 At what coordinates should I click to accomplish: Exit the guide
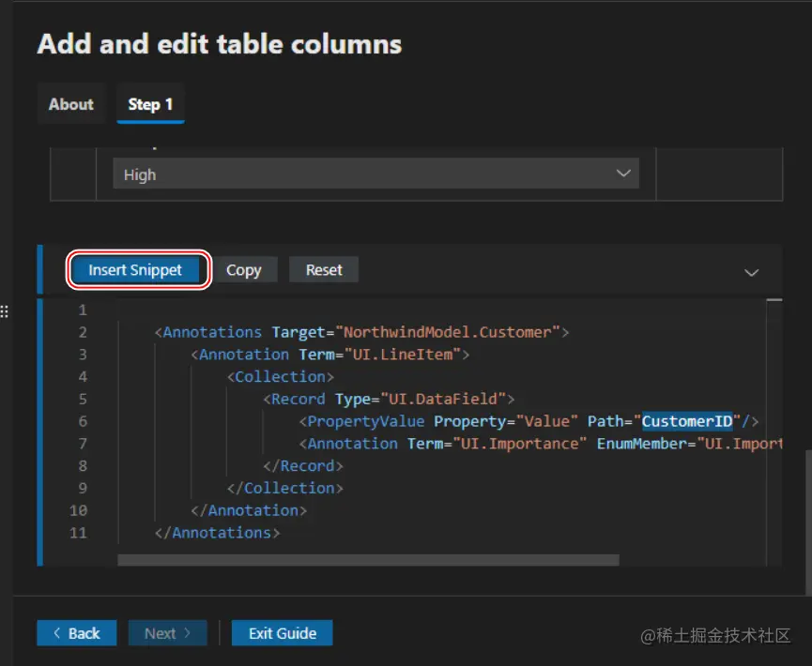[282, 633]
